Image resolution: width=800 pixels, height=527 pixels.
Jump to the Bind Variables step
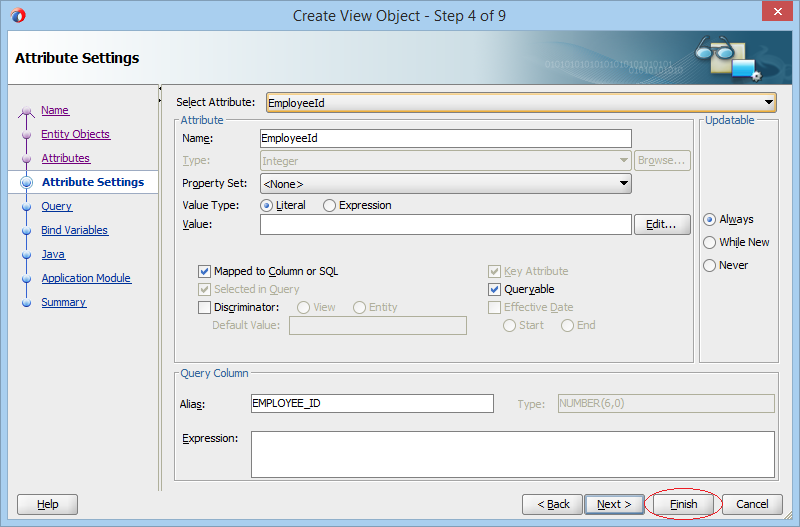(74, 230)
